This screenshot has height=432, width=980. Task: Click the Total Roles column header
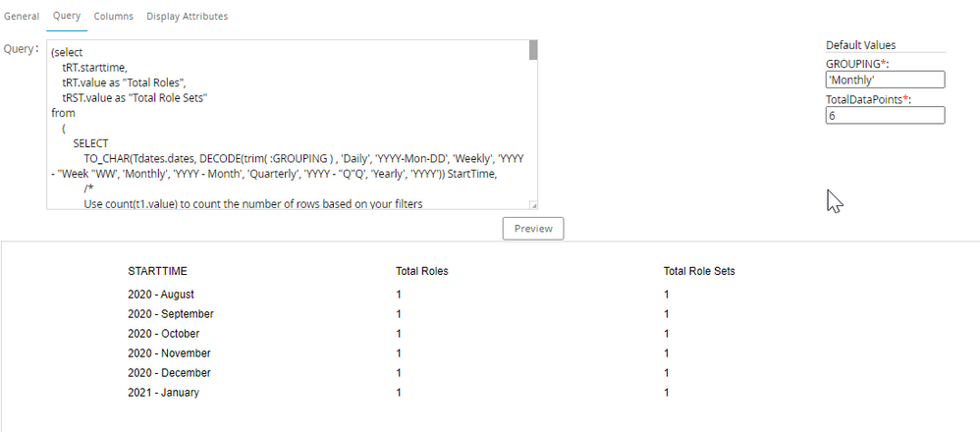coord(421,271)
